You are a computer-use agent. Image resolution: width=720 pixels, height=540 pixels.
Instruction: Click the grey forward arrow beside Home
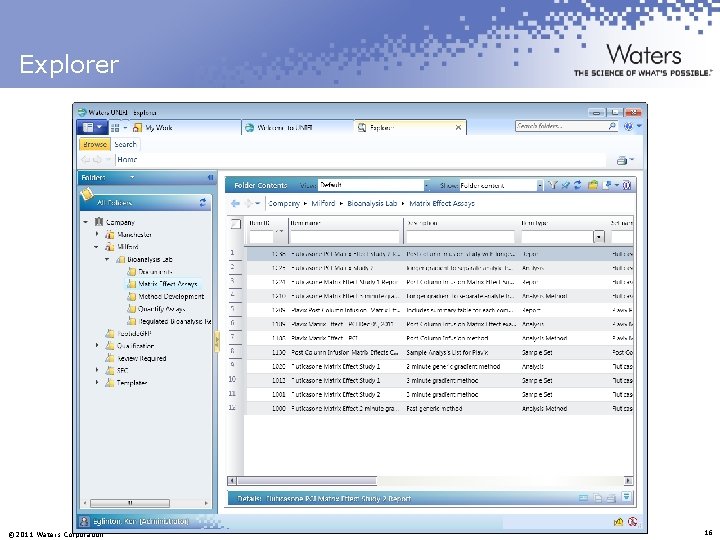point(97,160)
